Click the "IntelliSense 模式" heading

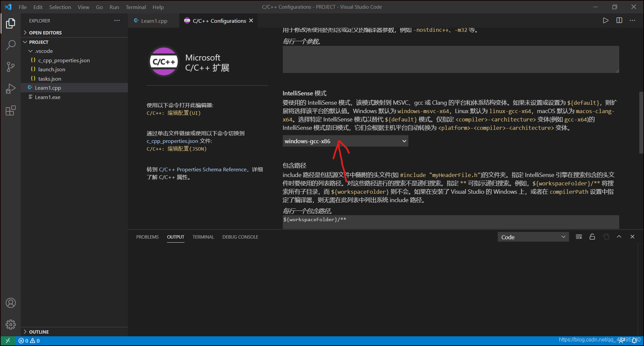click(x=304, y=93)
